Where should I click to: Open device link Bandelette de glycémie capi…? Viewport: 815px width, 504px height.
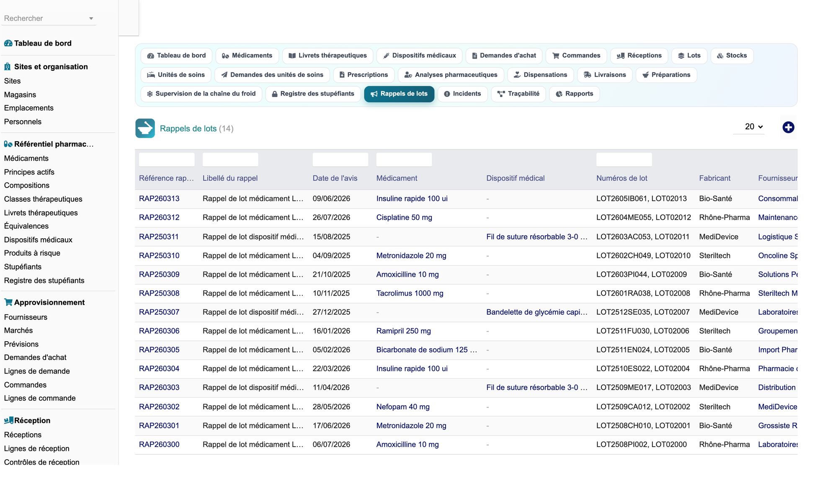tap(537, 312)
